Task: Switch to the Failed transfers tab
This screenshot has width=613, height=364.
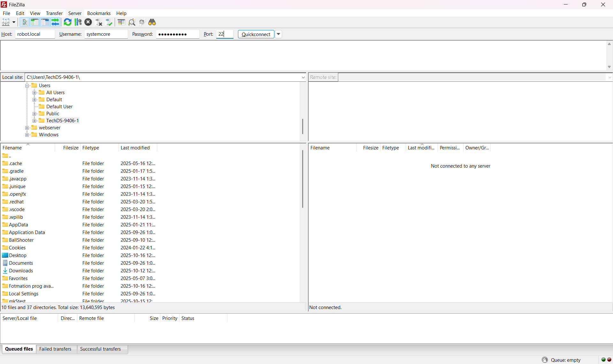Action: [x=55, y=349]
